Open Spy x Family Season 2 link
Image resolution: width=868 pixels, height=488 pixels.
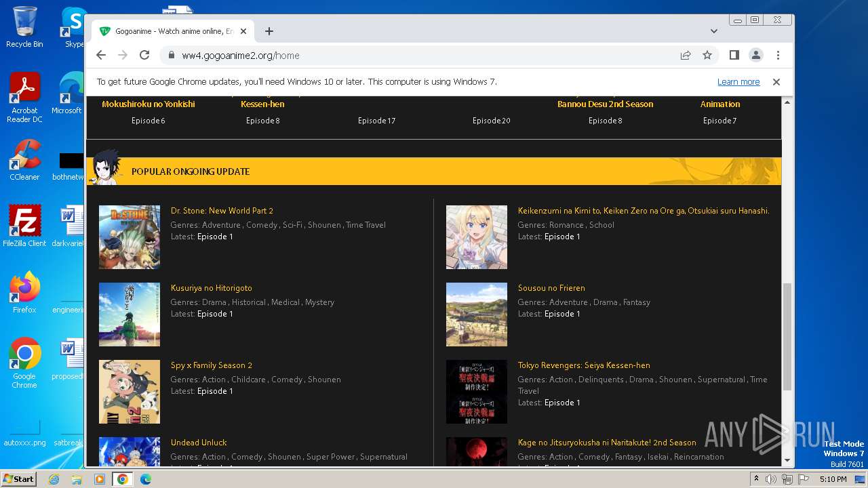(211, 365)
